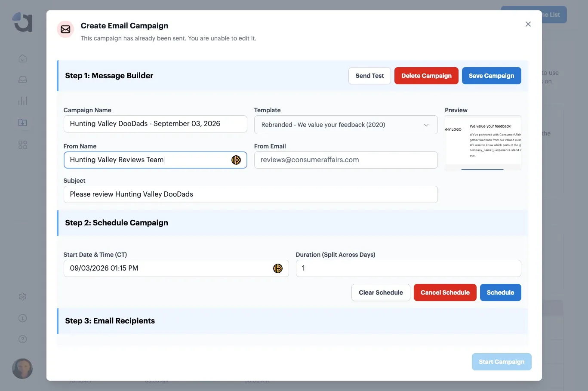Open the settings gear in the sidebar

coord(23,296)
